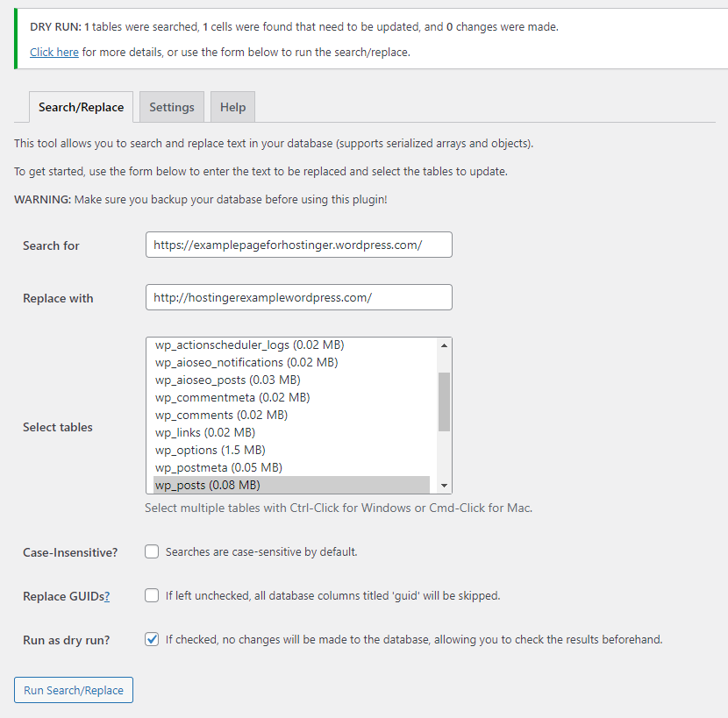The width and height of the screenshot is (728, 718).
Task: Click the 'Click here' details link
Action: 54,52
